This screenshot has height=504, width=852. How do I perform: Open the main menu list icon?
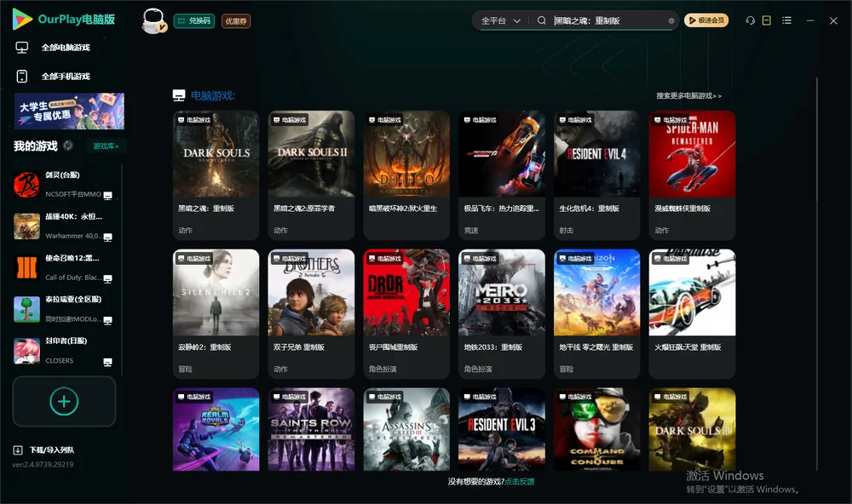[786, 20]
